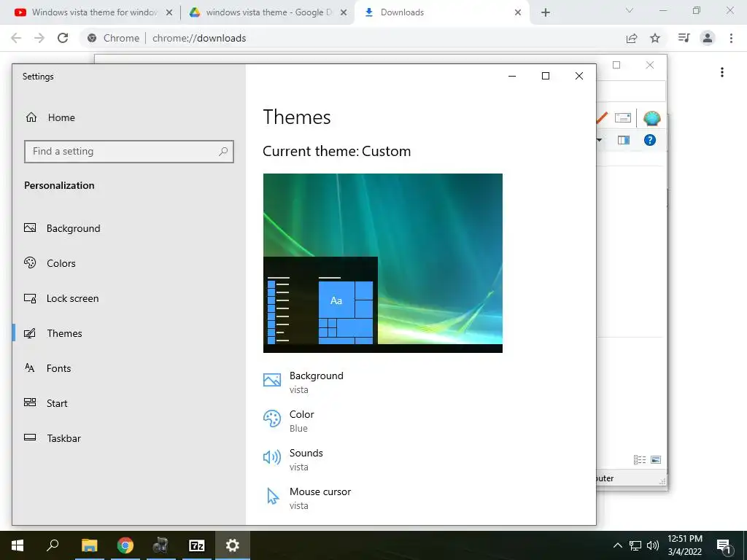Open the volume tray icon
This screenshot has height=560, width=747.
tap(653, 545)
